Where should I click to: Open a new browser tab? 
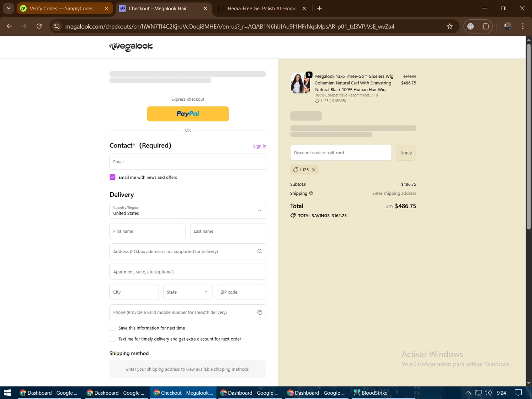[320, 8]
